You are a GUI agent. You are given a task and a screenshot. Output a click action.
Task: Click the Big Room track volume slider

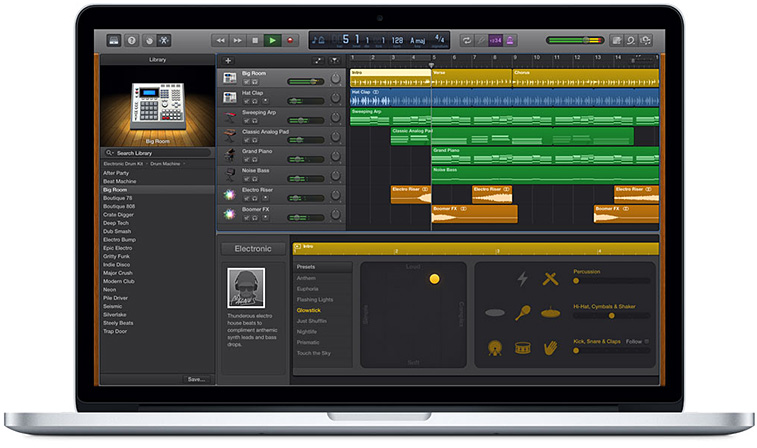click(x=306, y=82)
